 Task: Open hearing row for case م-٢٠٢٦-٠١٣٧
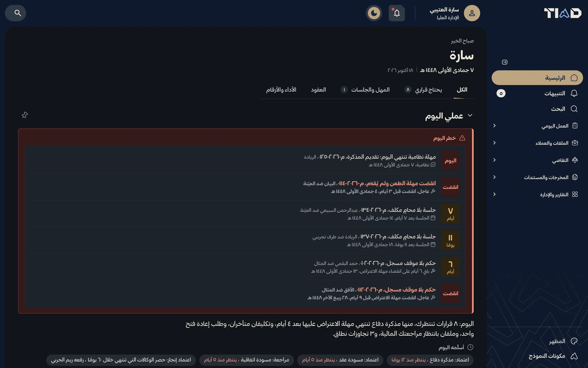point(245,240)
